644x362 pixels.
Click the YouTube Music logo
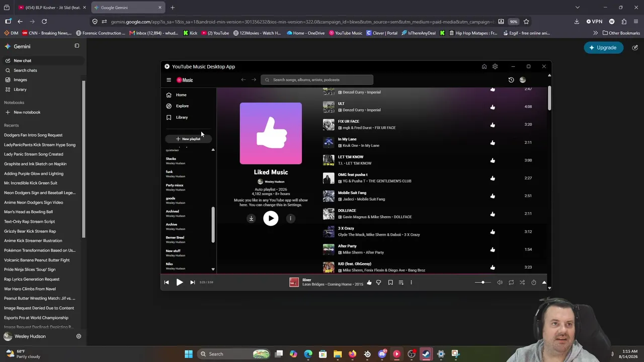point(185,80)
